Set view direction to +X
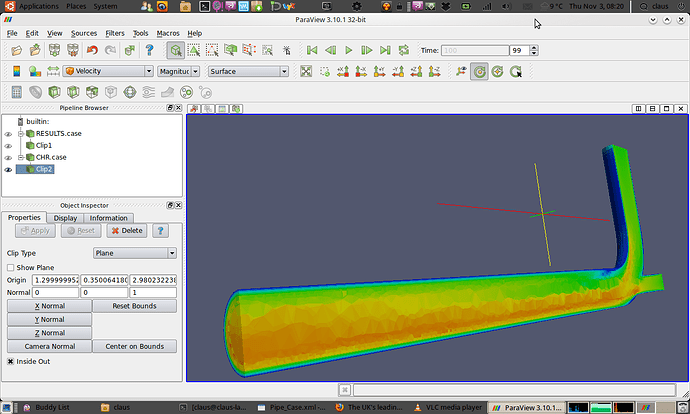The height and width of the screenshot is (414, 690). 343,71
